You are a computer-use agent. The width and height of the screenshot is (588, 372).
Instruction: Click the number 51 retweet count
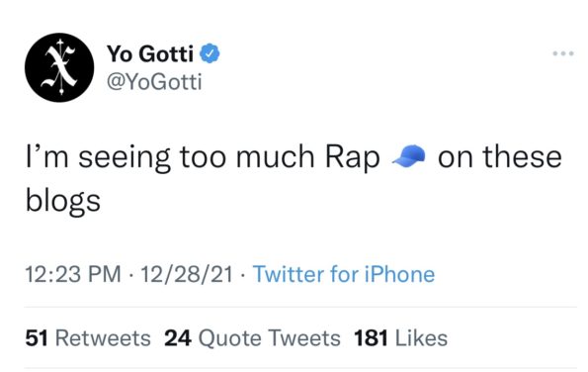37,337
